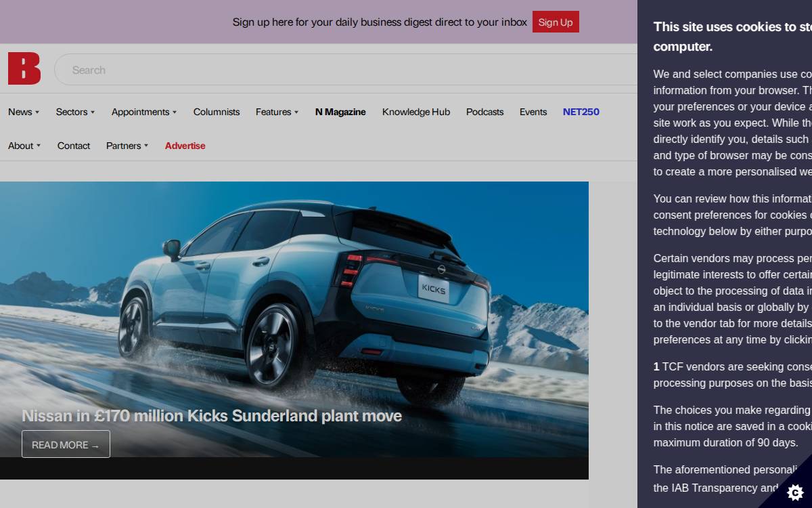Open the N Magazine link
Viewport: 812px width, 508px height.
[x=340, y=112]
